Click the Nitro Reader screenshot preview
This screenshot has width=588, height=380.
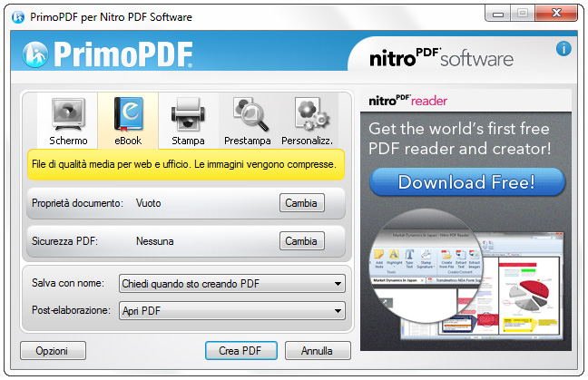(467, 276)
